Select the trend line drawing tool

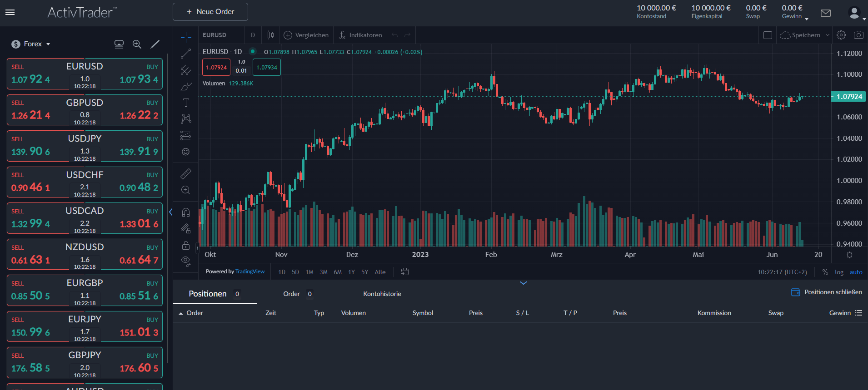(186, 54)
